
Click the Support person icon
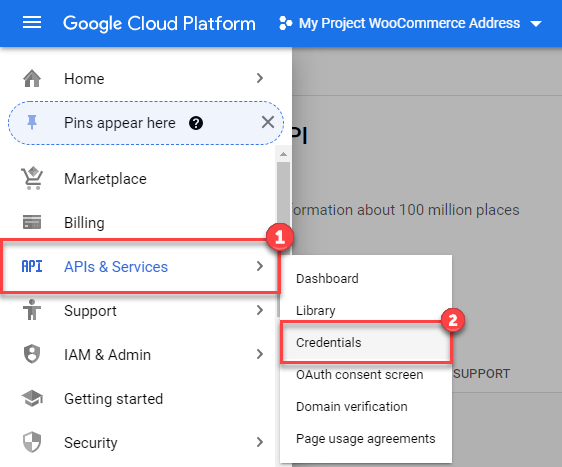click(32, 310)
